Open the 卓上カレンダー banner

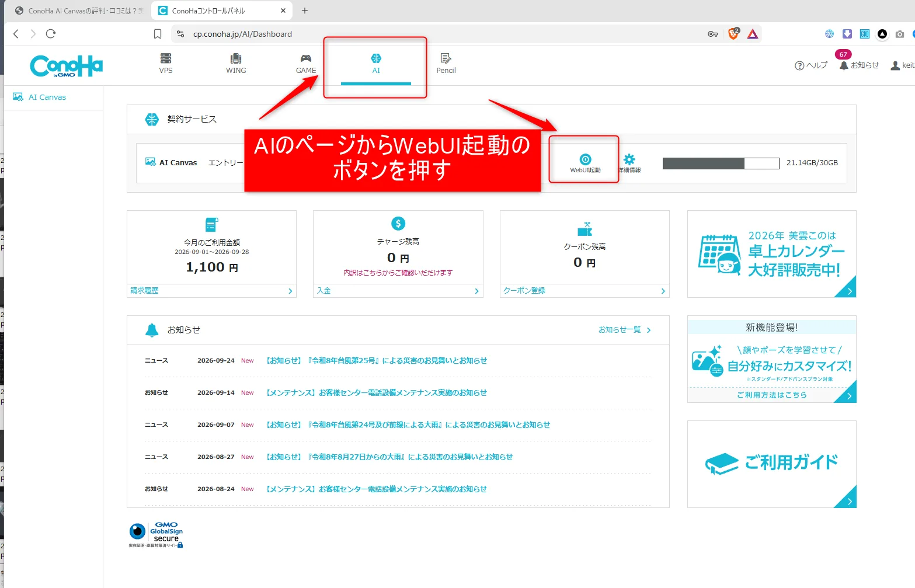click(771, 254)
